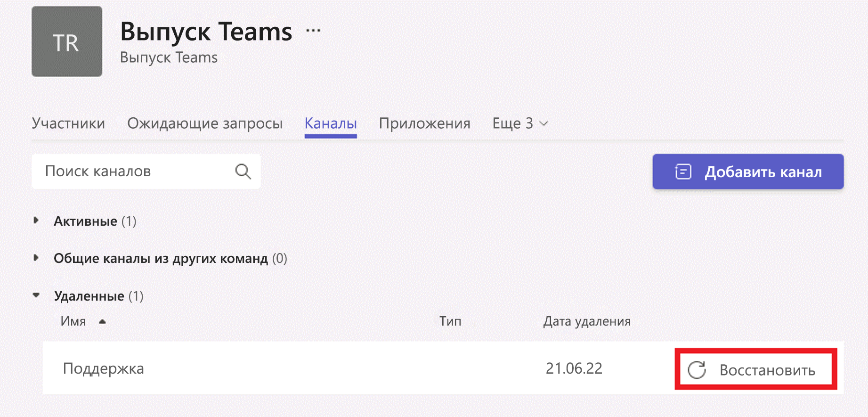Click the Поиск каналов search field

[x=146, y=172]
